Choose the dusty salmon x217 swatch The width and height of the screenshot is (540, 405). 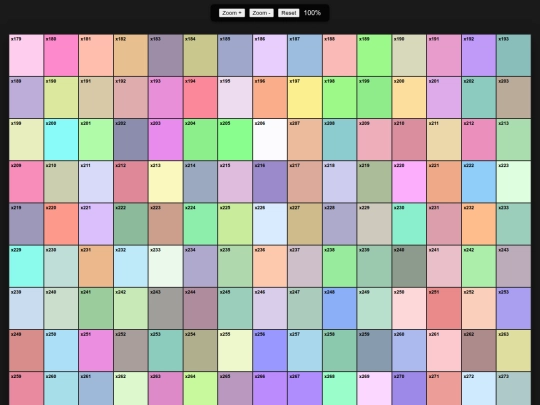pyautogui.click(x=305, y=182)
